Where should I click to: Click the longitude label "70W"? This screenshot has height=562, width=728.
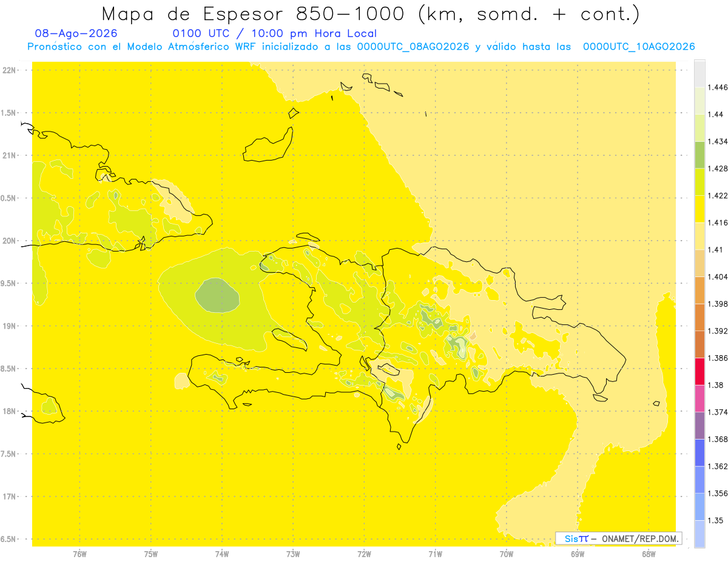507,555
